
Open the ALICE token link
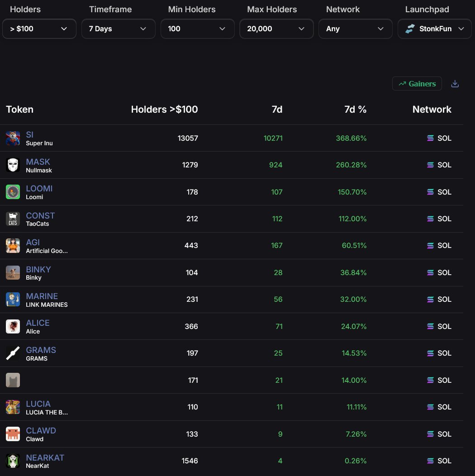click(x=38, y=323)
